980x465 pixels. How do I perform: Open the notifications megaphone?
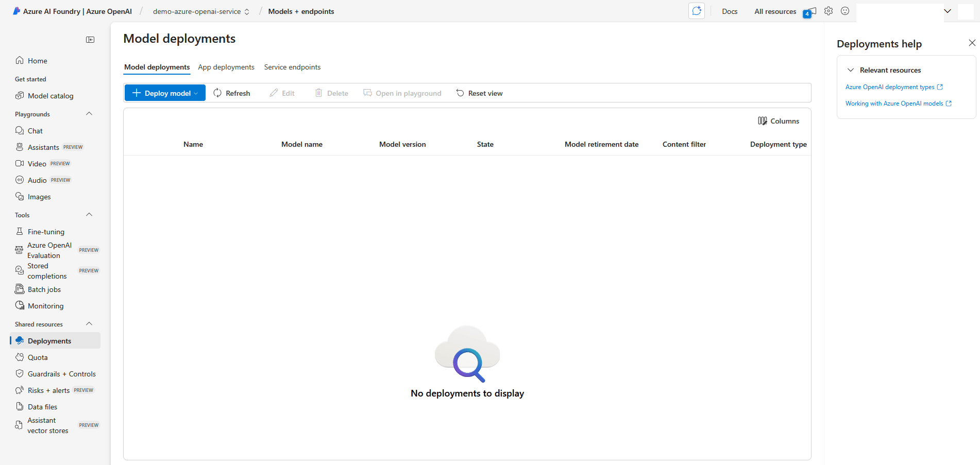(809, 11)
